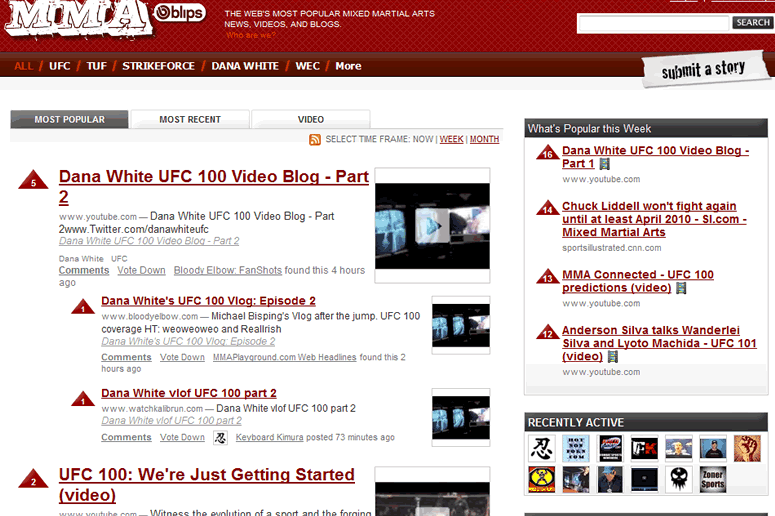Screen dimensions: 775x516
Task: Open UFC 100: We're Just Getting Started headline
Action: click(207, 484)
